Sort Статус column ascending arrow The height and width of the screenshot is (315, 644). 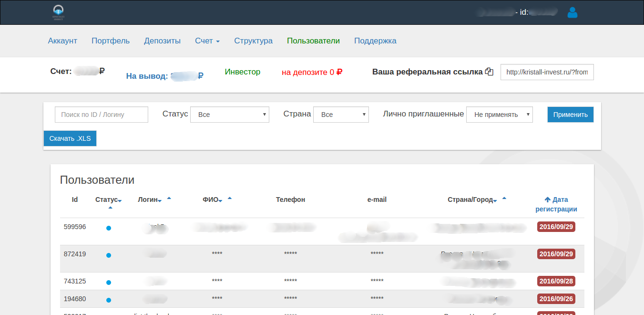111,208
